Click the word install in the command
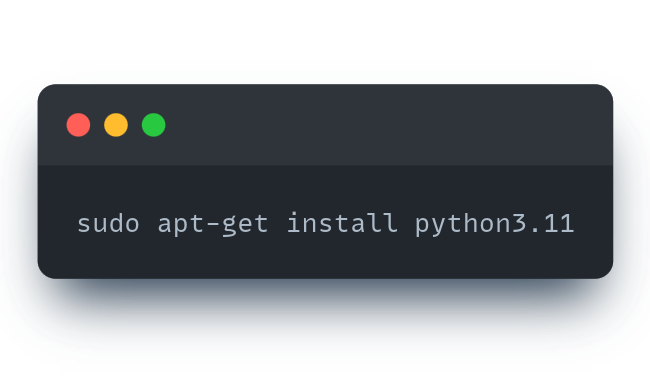Viewport: 650px width, 390px height. tap(342, 223)
